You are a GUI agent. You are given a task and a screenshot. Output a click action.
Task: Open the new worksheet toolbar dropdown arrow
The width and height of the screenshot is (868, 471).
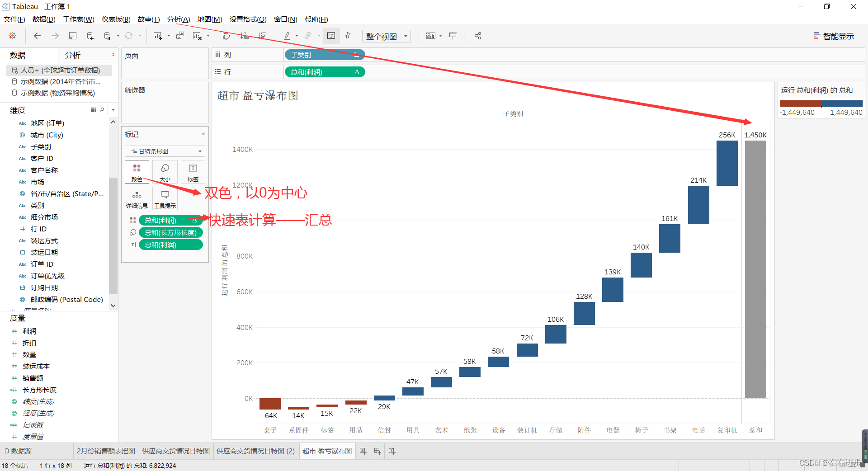[169, 36]
